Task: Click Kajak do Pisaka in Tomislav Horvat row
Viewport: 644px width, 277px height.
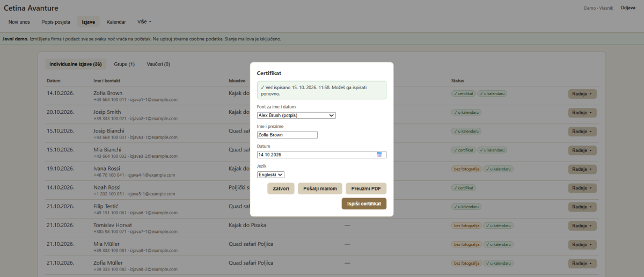Action: point(247,225)
